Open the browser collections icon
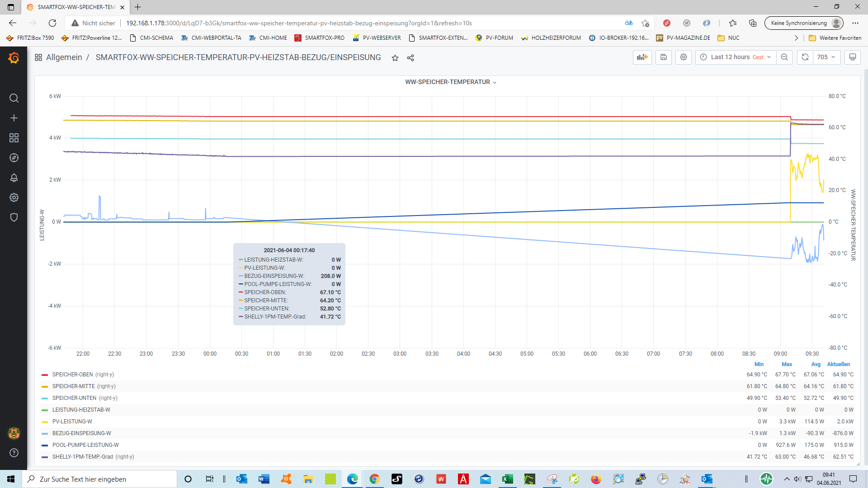The image size is (868, 488). pos(753,23)
